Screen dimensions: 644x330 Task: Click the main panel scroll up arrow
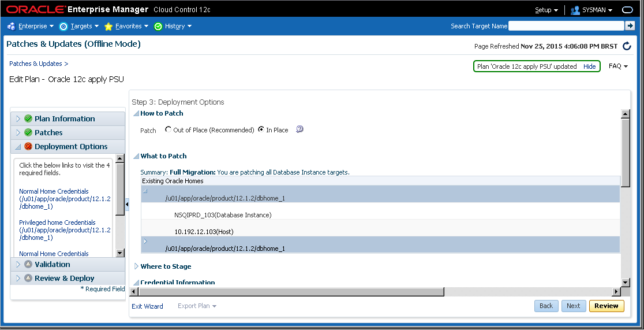pos(626,114)
